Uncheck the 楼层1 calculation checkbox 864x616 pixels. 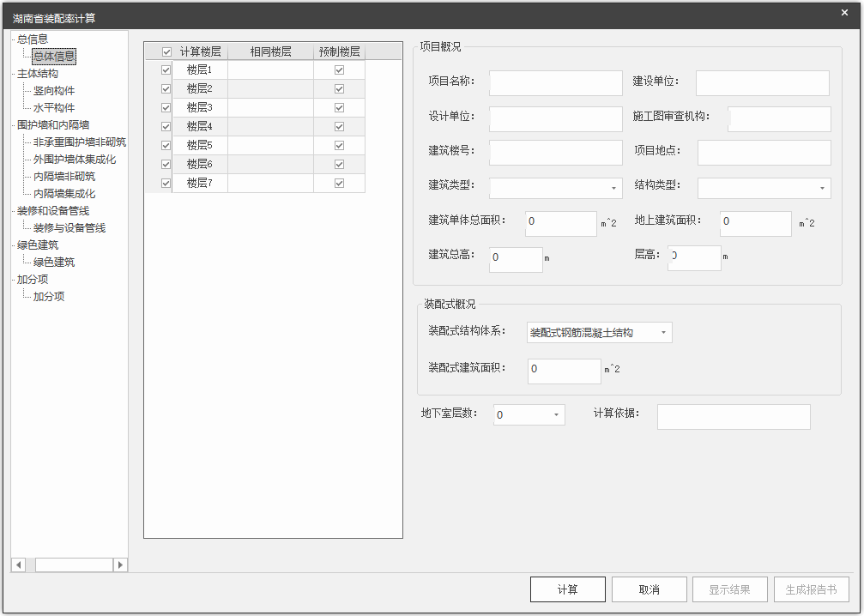[x=166, y=69]
